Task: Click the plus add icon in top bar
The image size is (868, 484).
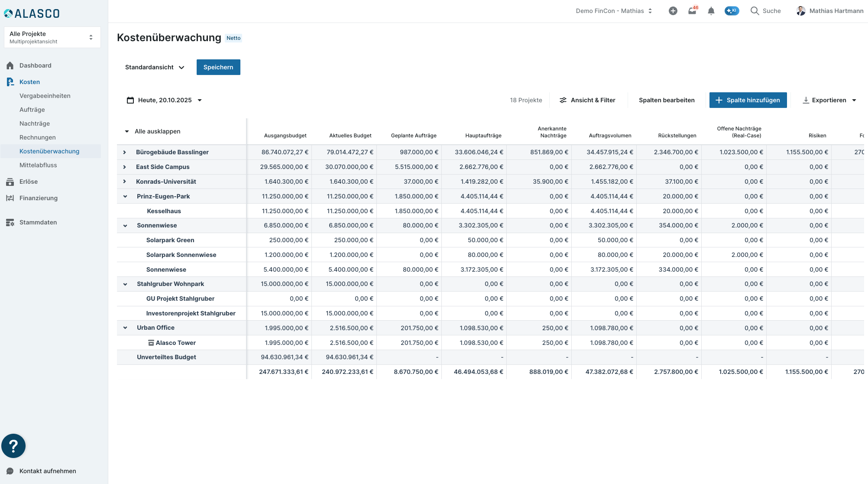Action: [673, 11]
